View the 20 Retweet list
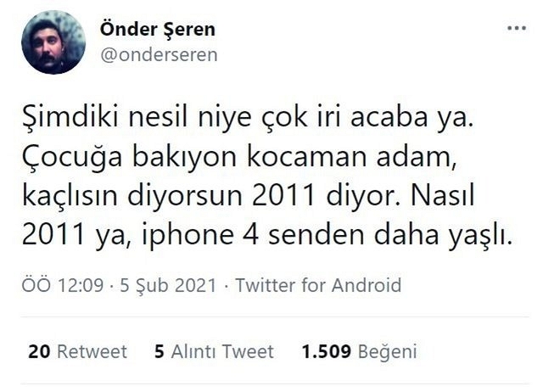Screen dimensions: 543x392 point(78,351)
